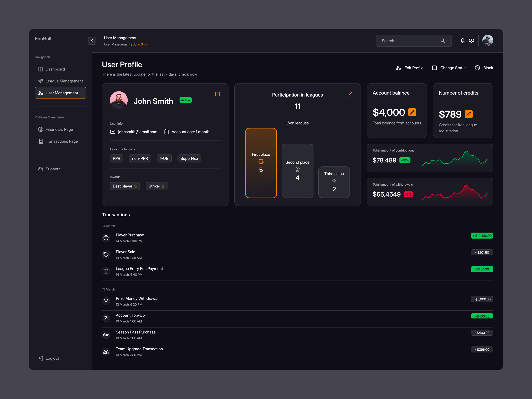Viewport: 532px width, 399px height.
Task: Open the external link on Participation in leagues
Action: 350,94
